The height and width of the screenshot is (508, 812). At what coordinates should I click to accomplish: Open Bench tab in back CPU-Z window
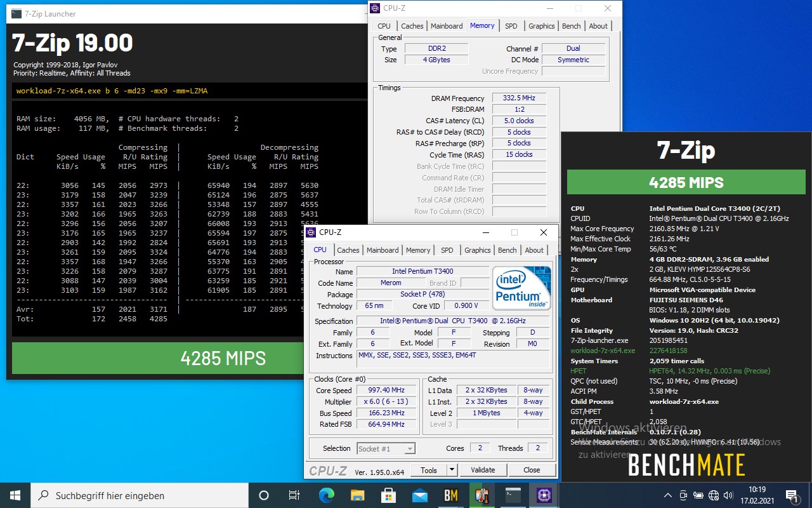click(x=572, y=26)
